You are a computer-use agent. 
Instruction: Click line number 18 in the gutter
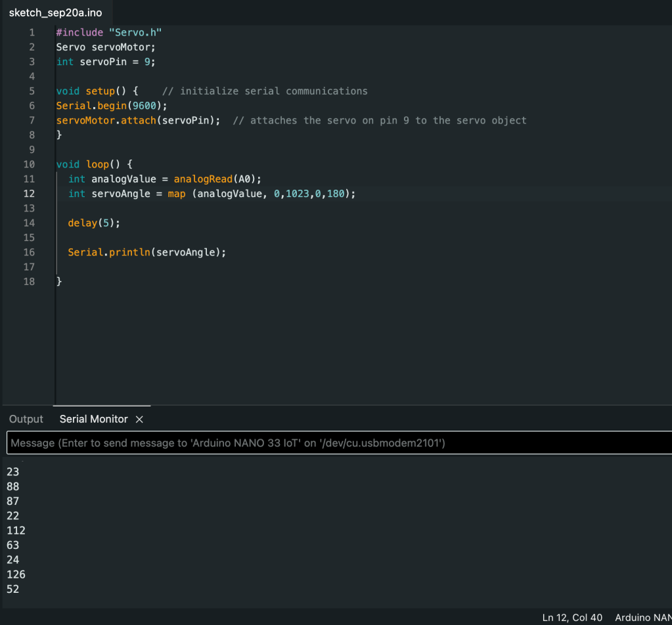tap(29, 282)
